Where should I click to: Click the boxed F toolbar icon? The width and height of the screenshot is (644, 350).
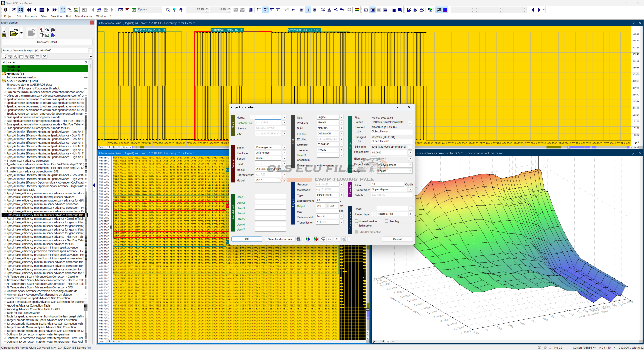(x=120, y=10)
